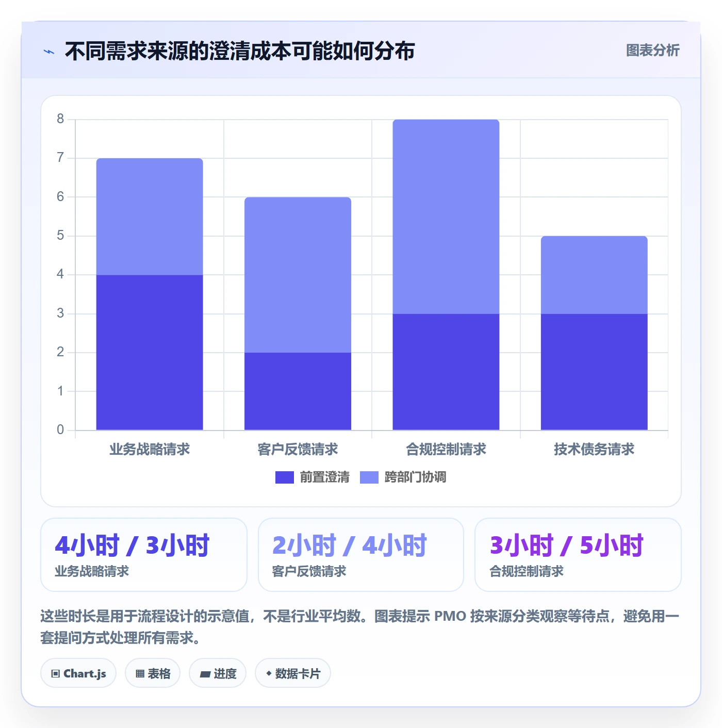722x728 pixels.
Task: Click the light 跨部门协调 bar for 技术债务请求
Action: click(x=594, y=275)
